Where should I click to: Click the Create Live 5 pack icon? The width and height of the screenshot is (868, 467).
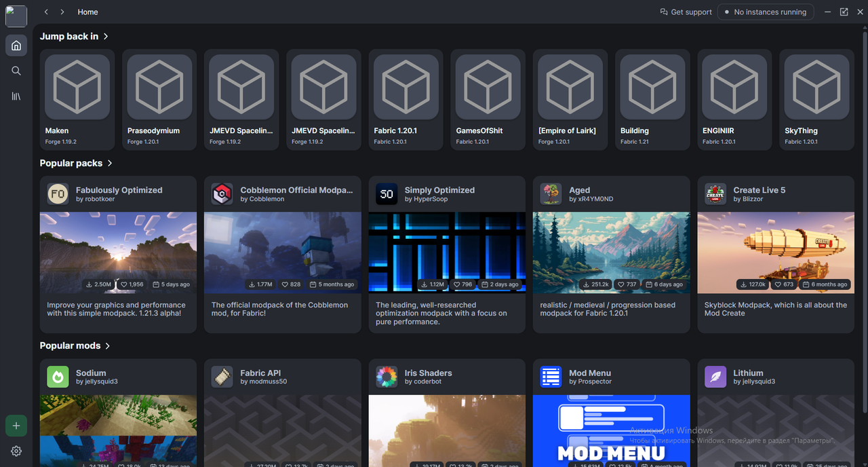715,194
